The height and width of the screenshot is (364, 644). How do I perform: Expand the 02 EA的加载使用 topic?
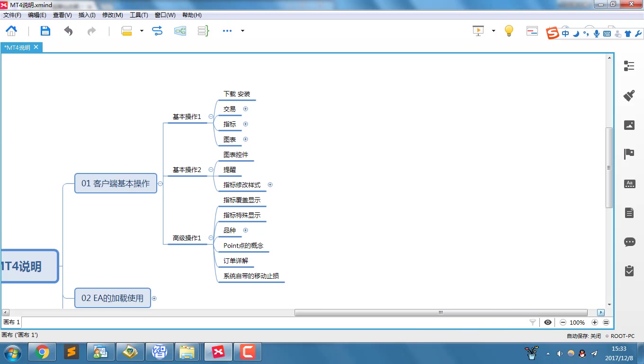point(154,299)
